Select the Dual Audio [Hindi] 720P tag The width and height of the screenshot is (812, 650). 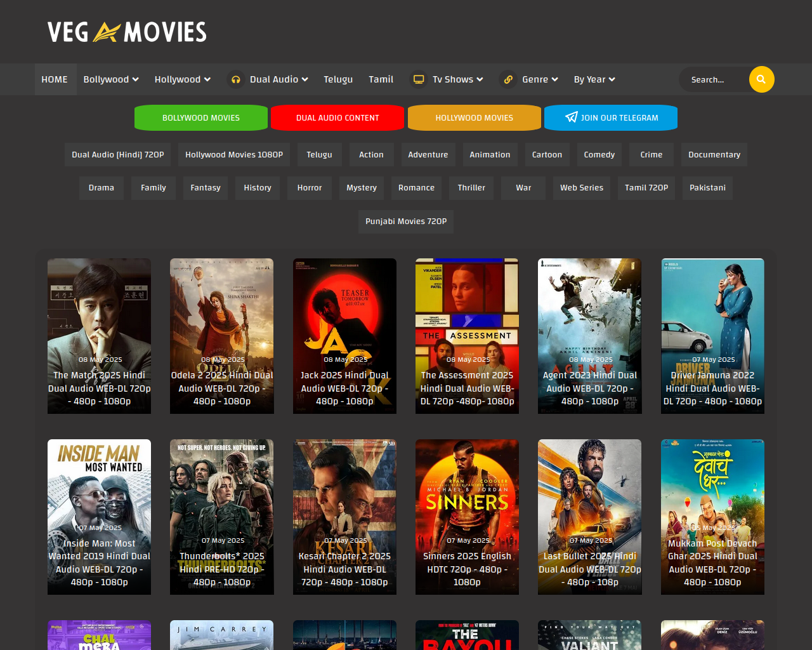coord(118,154)
